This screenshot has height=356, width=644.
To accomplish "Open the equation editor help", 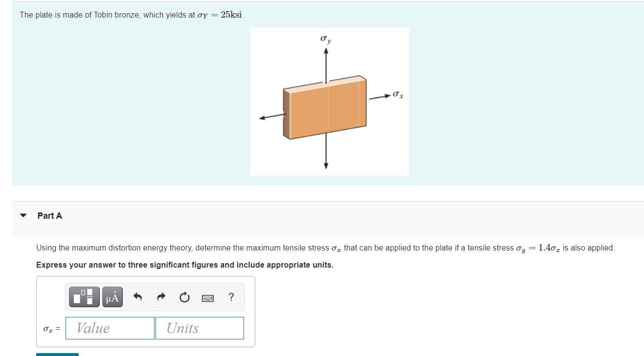I will (231, 296).
